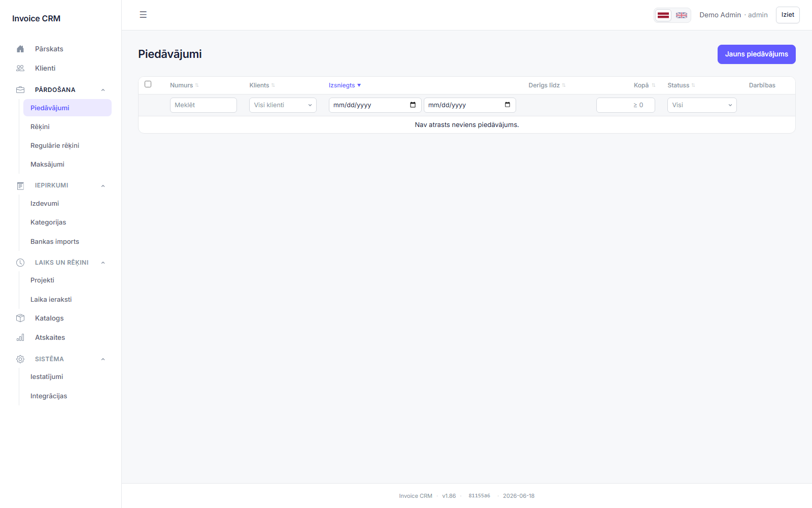
Task: Focus the Meklēt number search field
Action: point(203,105)
